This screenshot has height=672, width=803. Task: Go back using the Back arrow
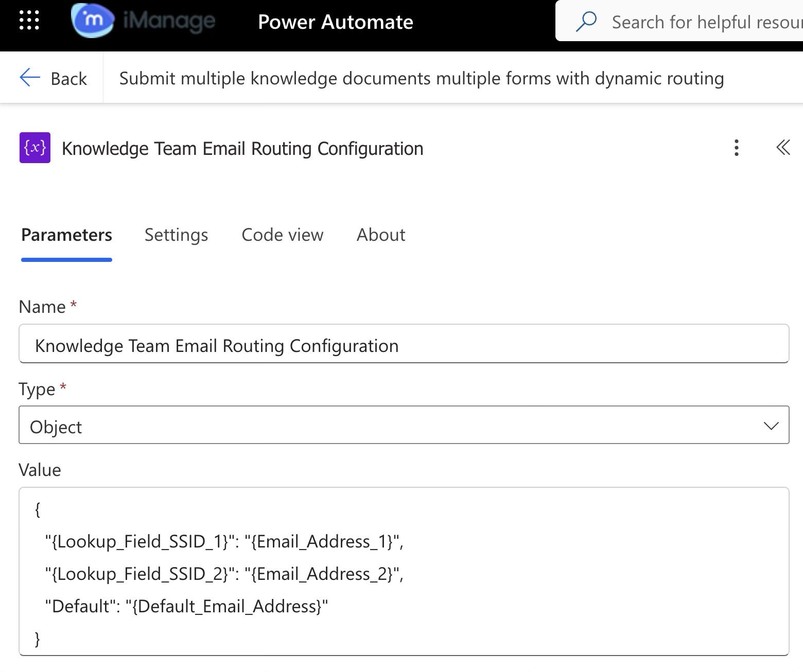coord(53,78)
